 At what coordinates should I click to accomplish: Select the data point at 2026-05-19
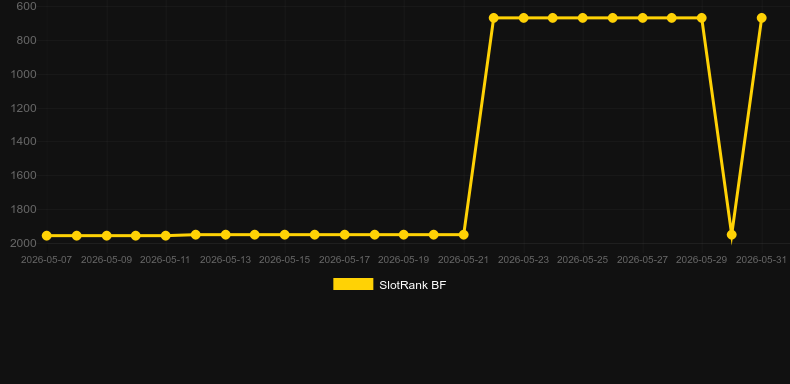[404, 235]
